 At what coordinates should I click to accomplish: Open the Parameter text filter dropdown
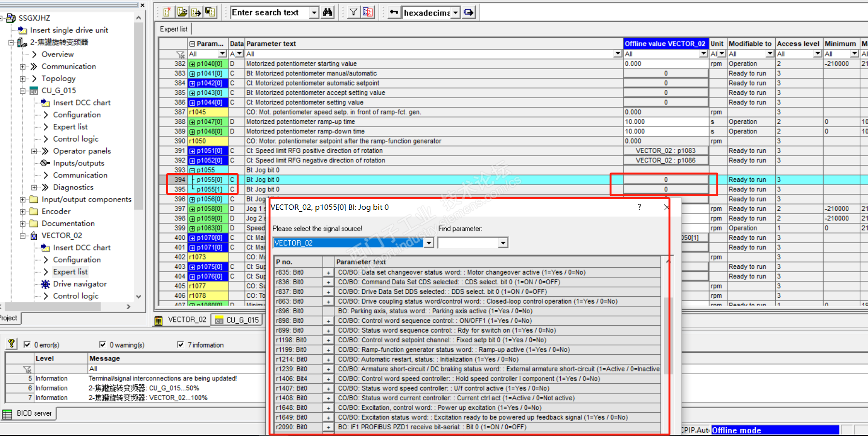618,54
